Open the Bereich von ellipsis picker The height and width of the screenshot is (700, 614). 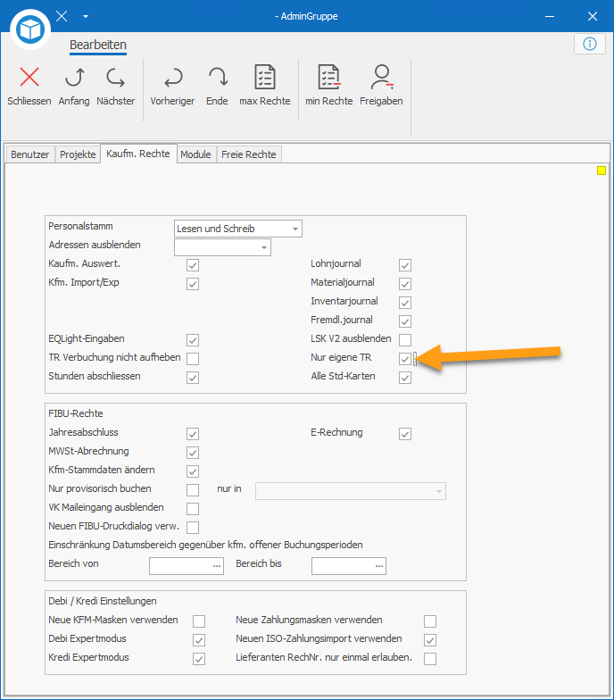coord(217,566)
